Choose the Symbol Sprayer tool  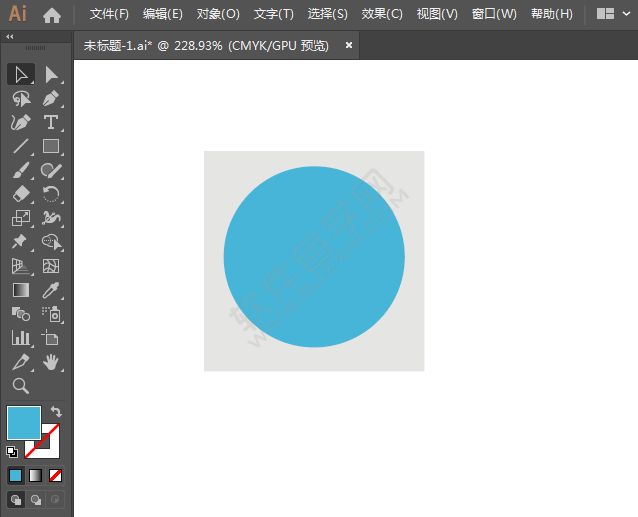[51, 314]
